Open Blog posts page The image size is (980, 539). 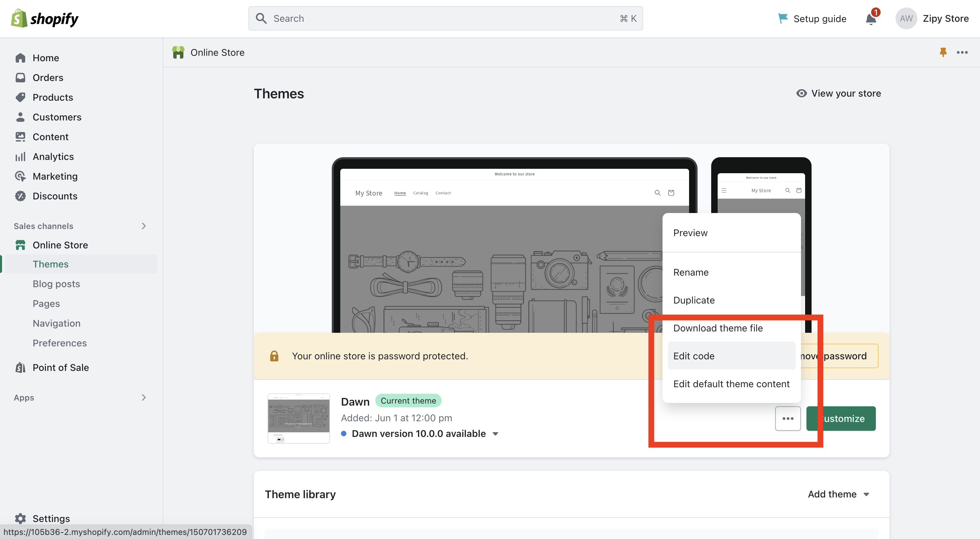(x=56, y=284)
